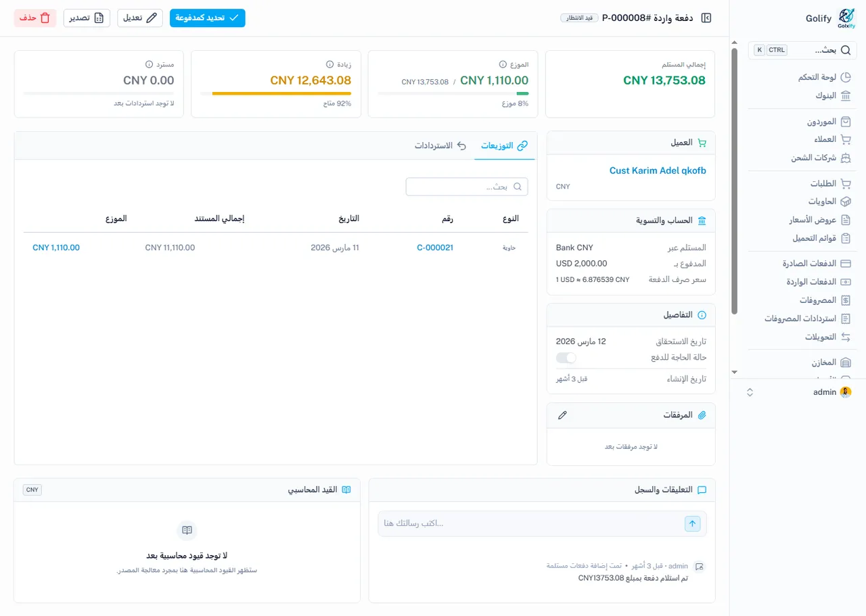Open عروض الأسعار quotes document icon
Viewport: 866px width, 616px height.
(846, 220)
